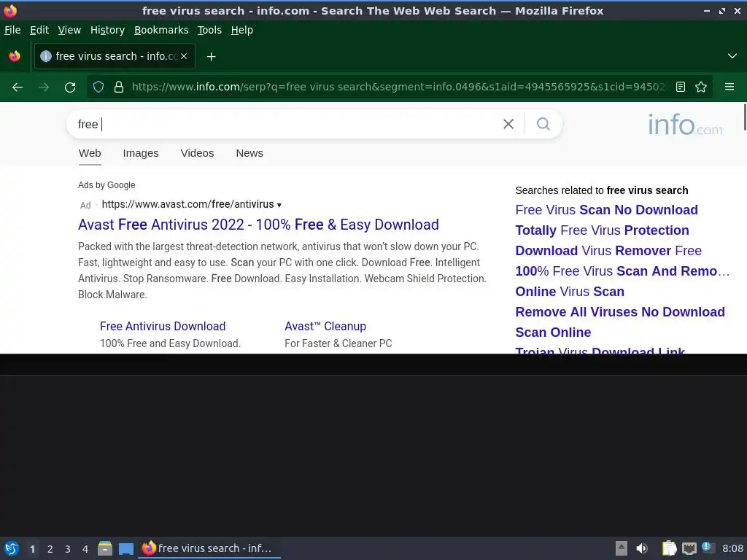Open the taskbar start menu
This screenshot has height=560, width=747.
(12, 548)
